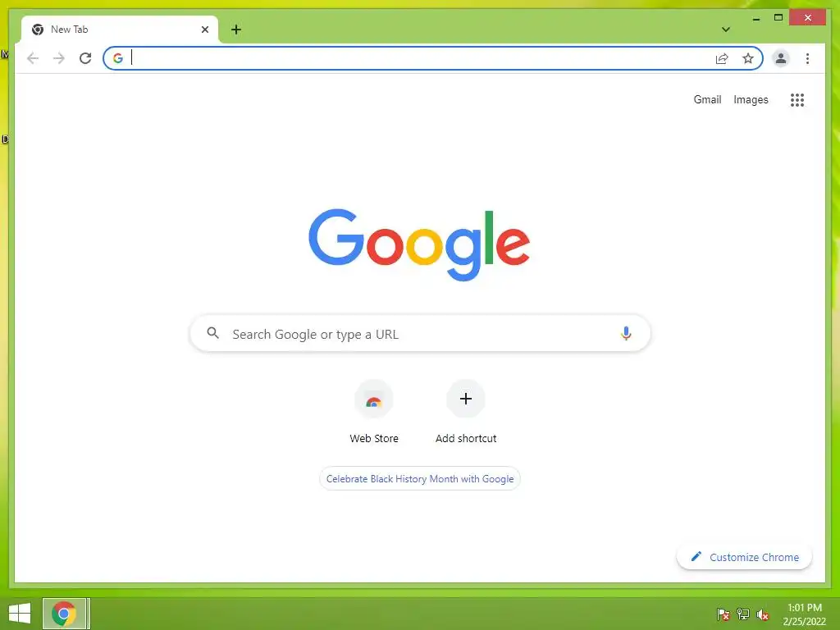Open Action Center flag in tray
840x630 pixels.
[723, 614]
